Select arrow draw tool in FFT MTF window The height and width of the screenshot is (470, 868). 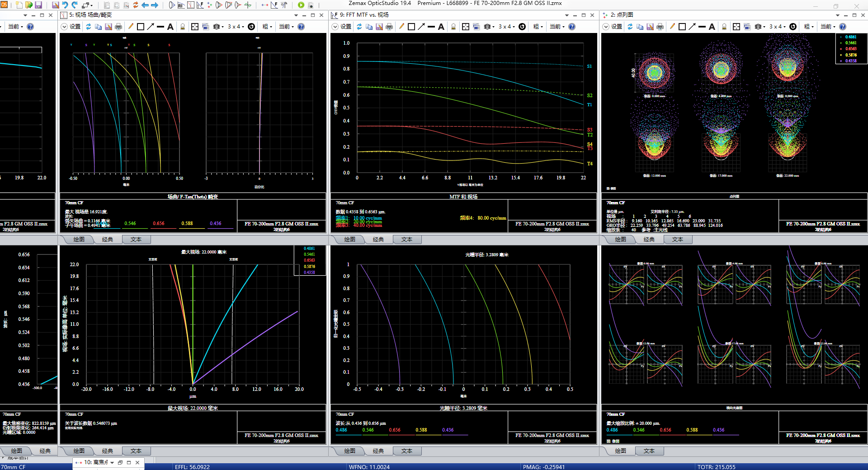pyautogui.click(x=421, y=27)
